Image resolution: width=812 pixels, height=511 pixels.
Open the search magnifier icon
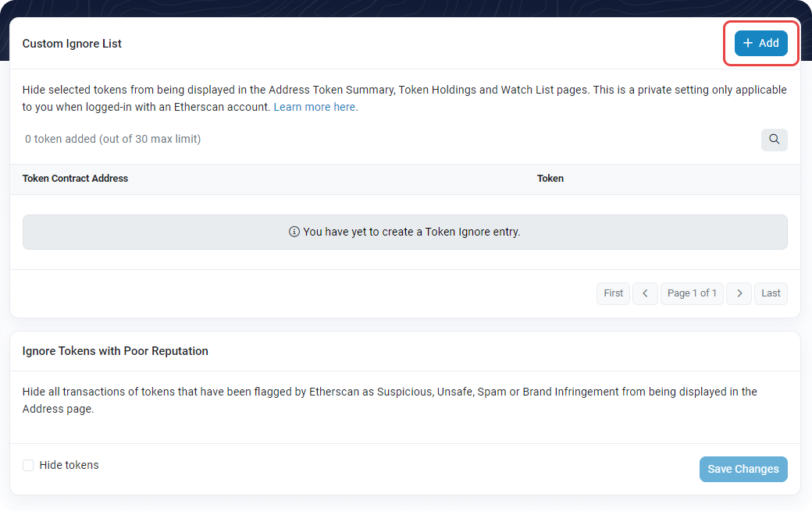(774, 140)
